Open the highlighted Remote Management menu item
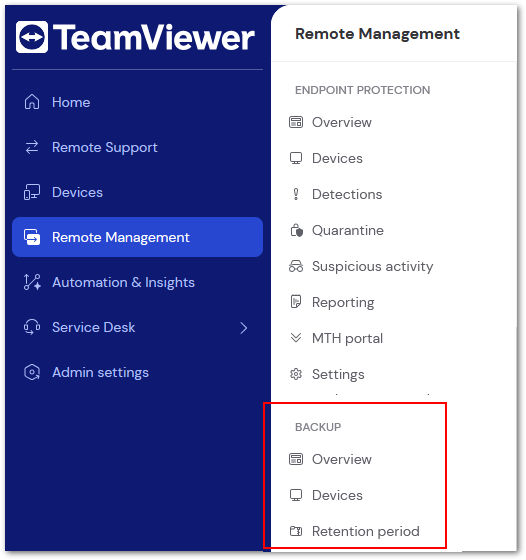This screenshot has height=560, width=526. pyautogui.click(x=137, y=237)
